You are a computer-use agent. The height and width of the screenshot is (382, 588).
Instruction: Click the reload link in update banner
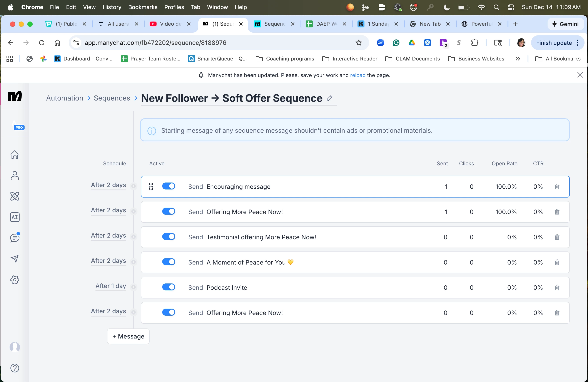[357, 75]
